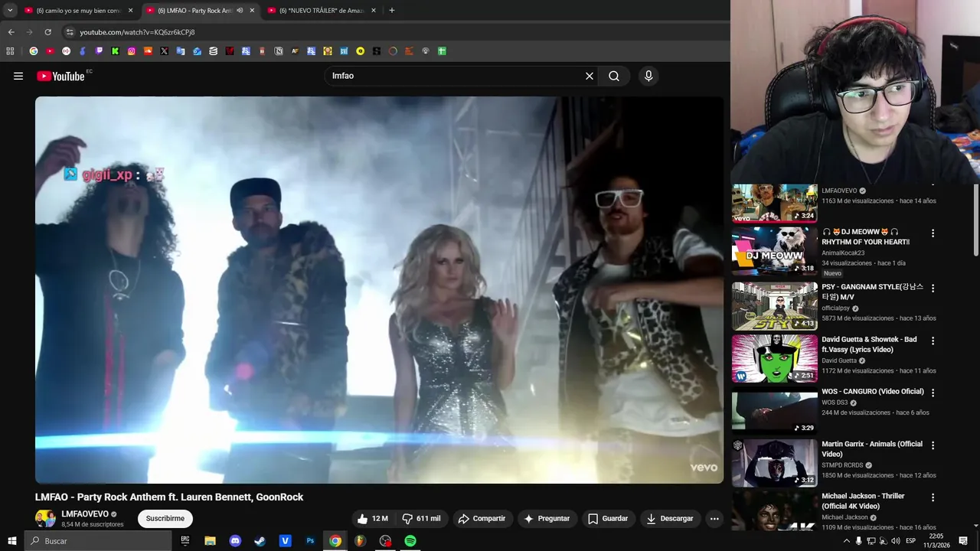The width and height of the screenshot is (980, 551).
Task: Close the NUEVO TRÁILER tab
Action: point(374,11)
